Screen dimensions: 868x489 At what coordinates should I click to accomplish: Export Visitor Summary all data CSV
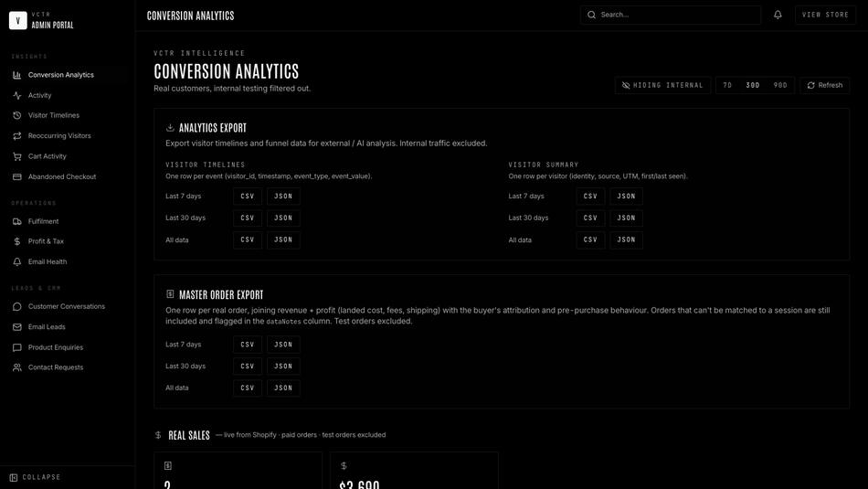590,239
